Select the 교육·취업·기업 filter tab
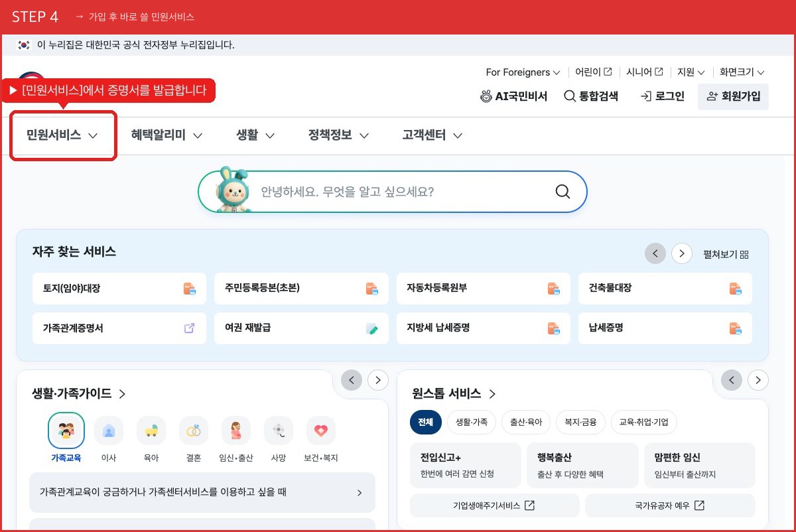The height and width of the screenshot is (532, 796). 644,422
